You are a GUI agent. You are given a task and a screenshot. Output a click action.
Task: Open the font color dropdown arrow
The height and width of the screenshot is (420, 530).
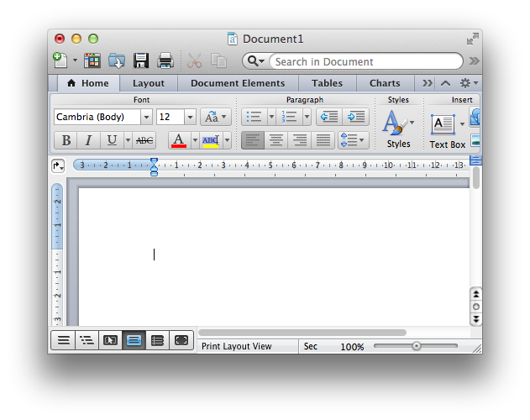click(x=195, y=140)
